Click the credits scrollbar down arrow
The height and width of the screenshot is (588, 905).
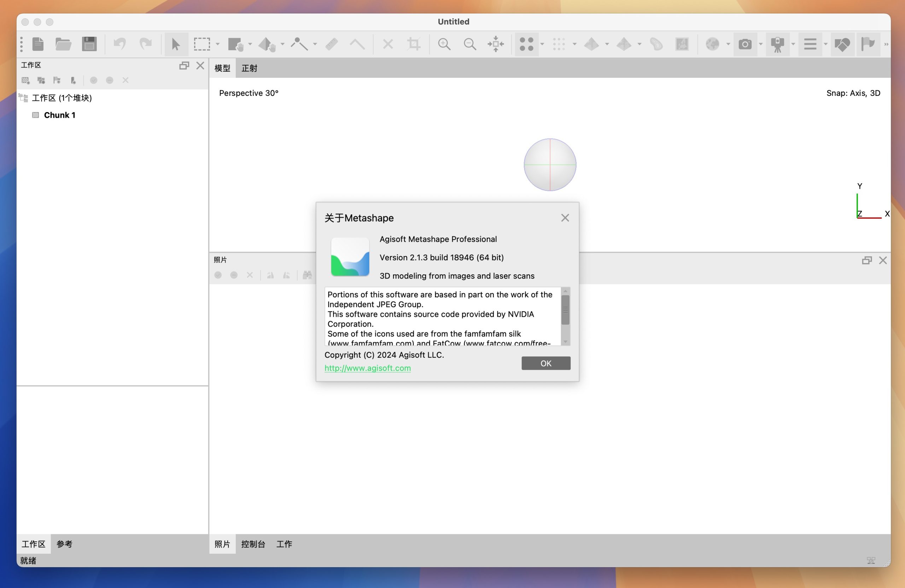[565, 342]
